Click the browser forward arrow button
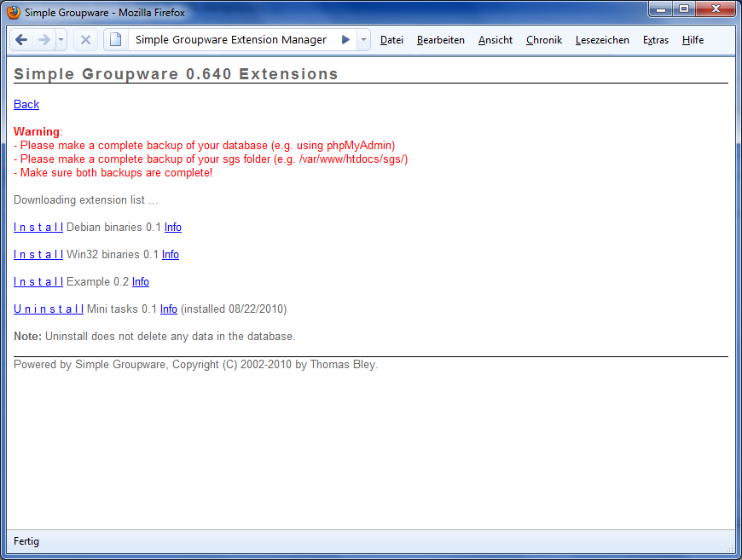The height and width of the screenshot is (560, 742). (x=44, y=40)
